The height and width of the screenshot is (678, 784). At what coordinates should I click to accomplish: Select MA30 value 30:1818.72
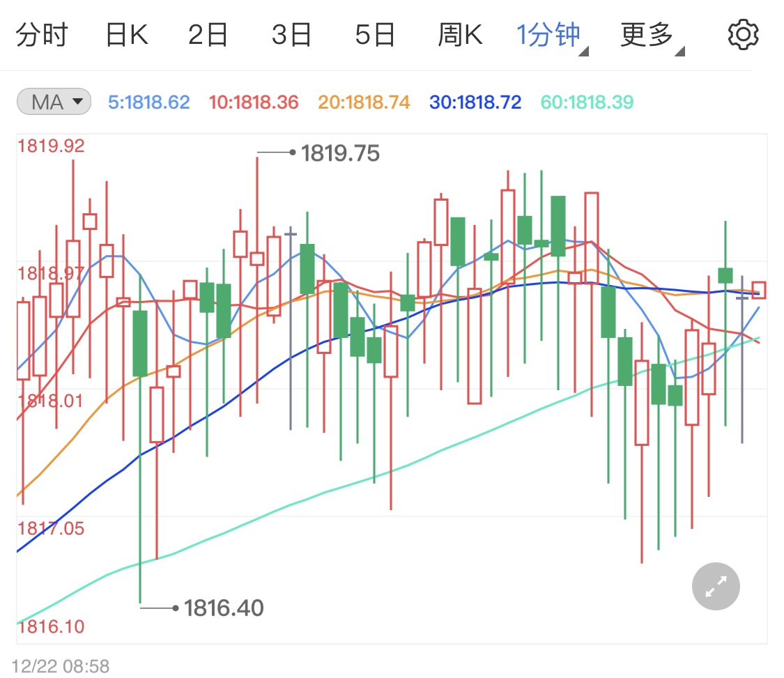[475, 102]
